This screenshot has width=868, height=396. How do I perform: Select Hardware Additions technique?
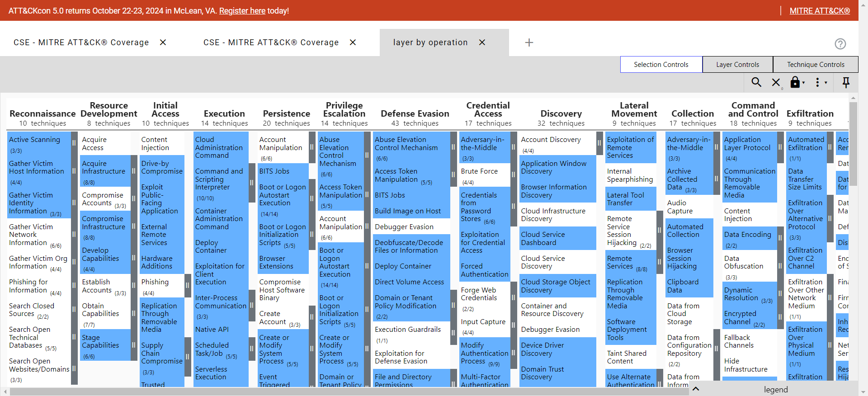162,262
